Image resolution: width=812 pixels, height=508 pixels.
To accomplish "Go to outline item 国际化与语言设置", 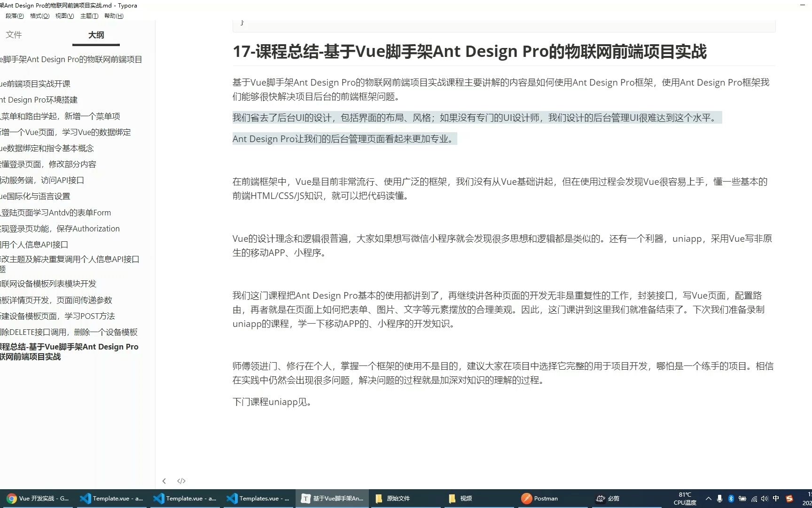I will (x=35, y=196).
